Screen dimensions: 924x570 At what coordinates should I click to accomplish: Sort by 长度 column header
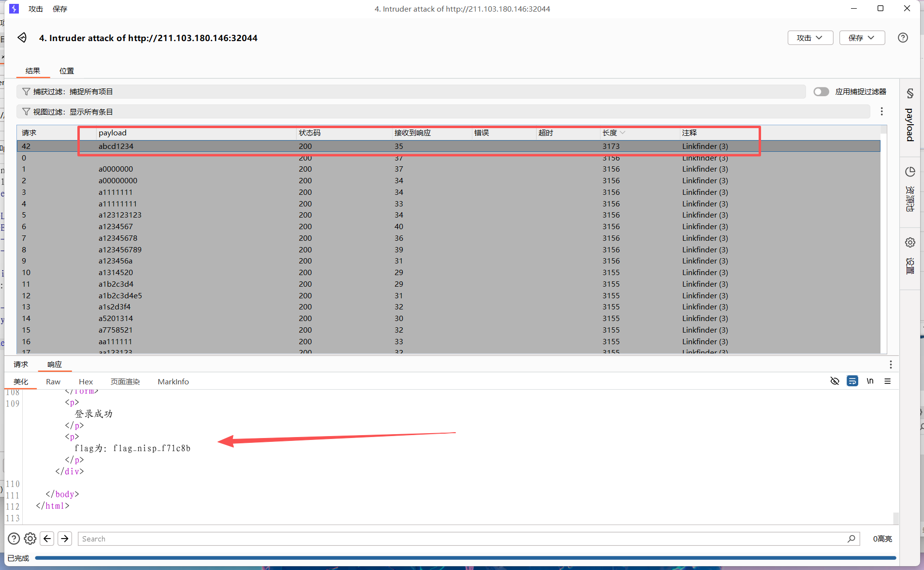click(610, 133)
